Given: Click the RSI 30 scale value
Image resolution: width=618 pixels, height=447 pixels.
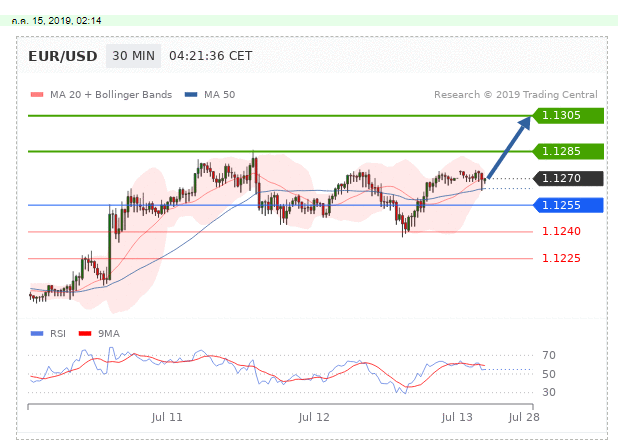Looking at the screenshot, I should tap(549, 393).
